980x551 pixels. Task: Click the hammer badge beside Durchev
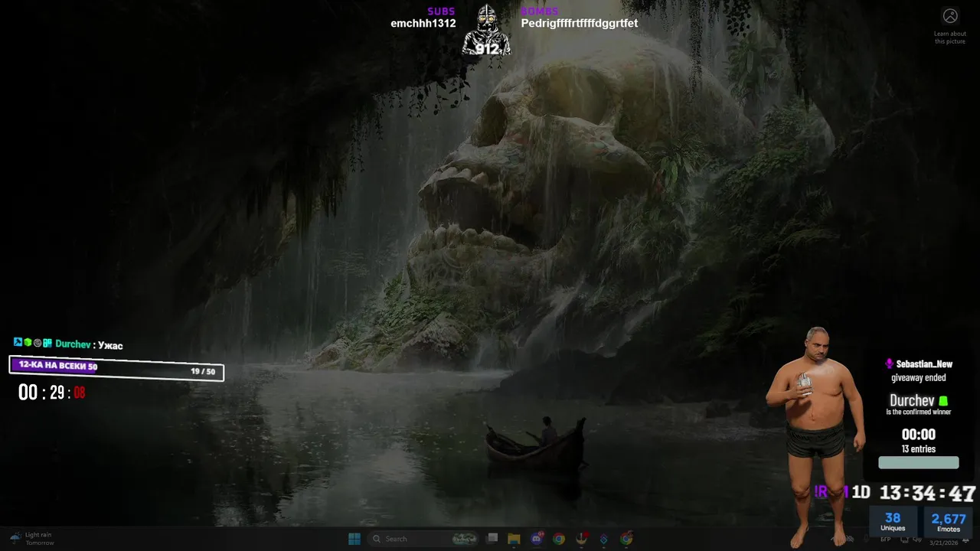pos(18,342)
